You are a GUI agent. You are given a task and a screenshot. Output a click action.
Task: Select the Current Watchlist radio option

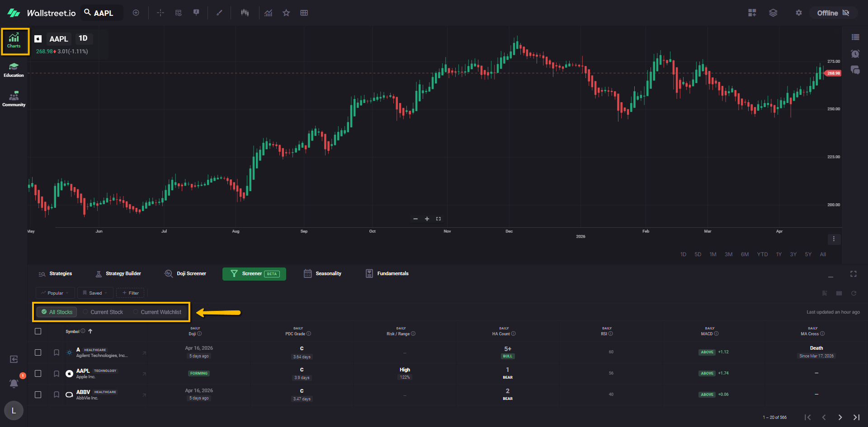(157, 312)
